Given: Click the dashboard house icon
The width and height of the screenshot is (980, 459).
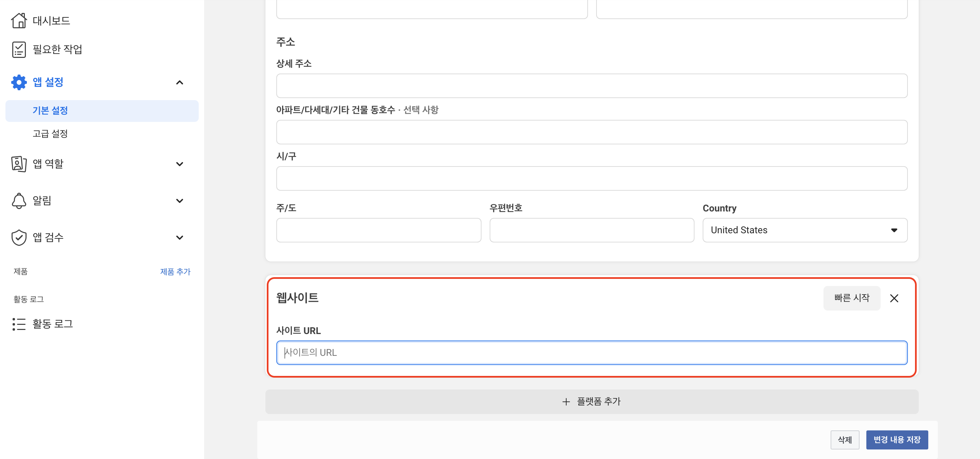Looking at the screenshot, I should 19,20.
